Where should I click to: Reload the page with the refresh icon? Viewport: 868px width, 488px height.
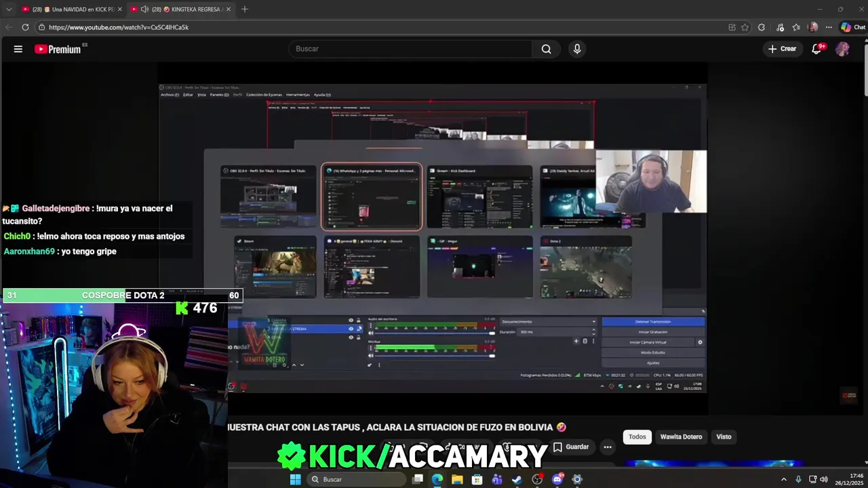tap(25, 27)
